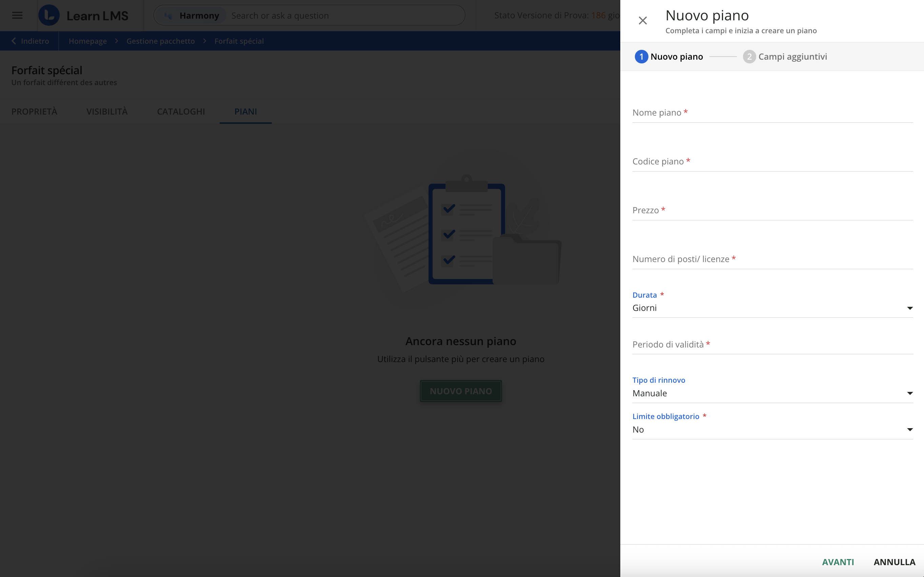Switch to the VISIBILITÀ tab
The height and width of the screenshot is (577, 924).
[107, 112]
